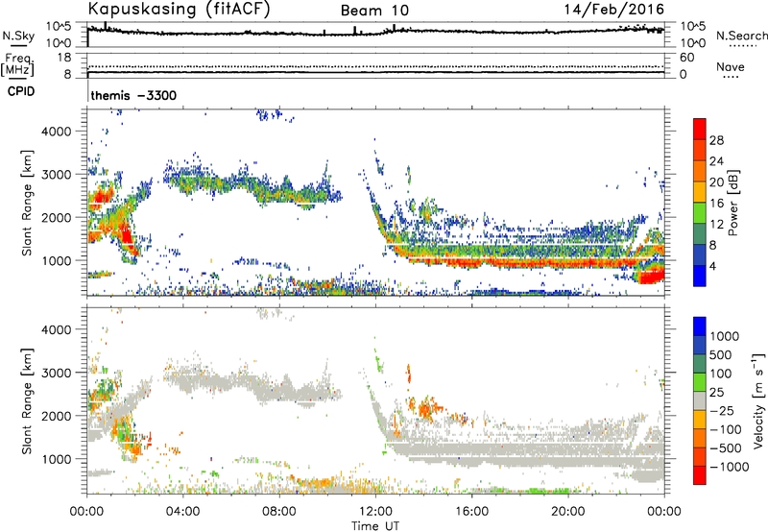Click the Velocity [m s⁻¹] colorbar title

click(x=758, y=400)
